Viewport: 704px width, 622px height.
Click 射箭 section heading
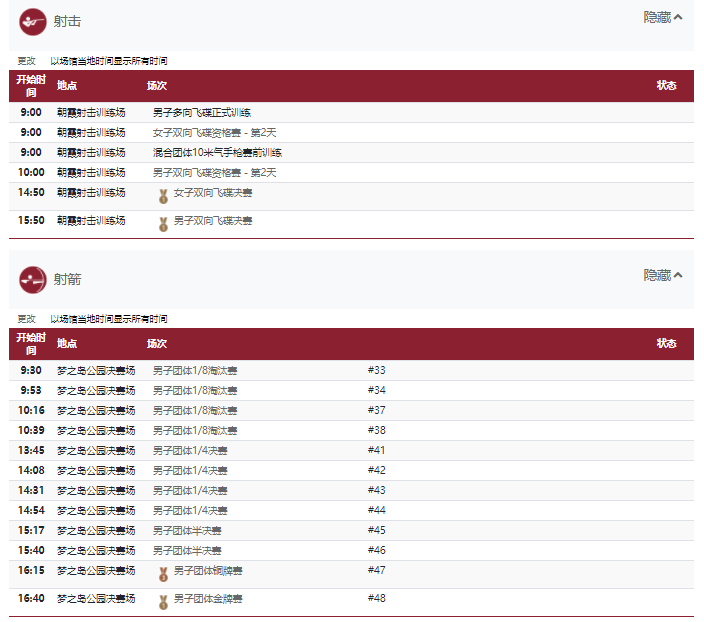coord(67,280)
